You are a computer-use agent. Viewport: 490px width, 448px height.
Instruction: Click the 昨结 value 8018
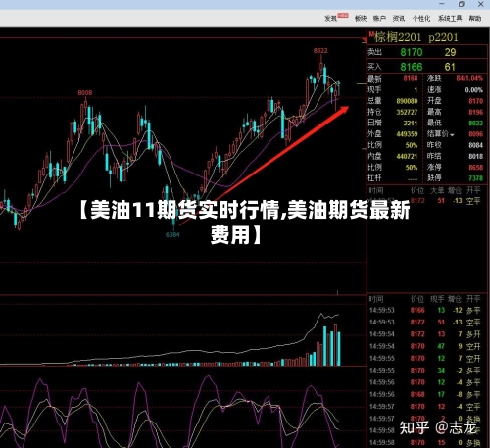[x=475, y=157]
